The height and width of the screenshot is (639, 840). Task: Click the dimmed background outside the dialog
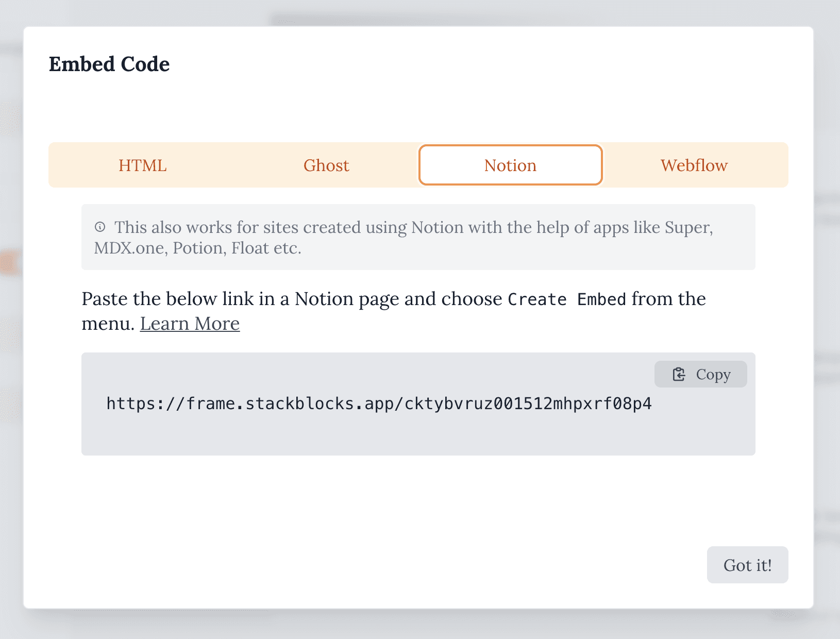click(10, 320)
